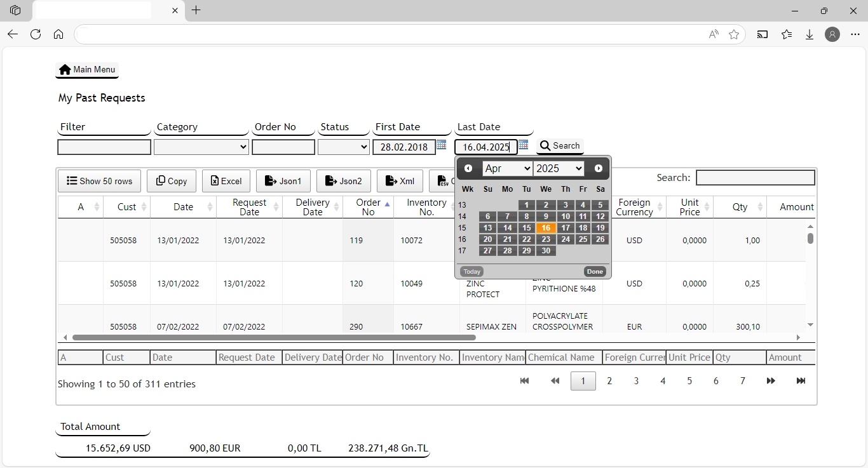This screenshot has height=468, width=868.
Task: Click the table vertical scrollbar thumb
Action: (810, 238)
